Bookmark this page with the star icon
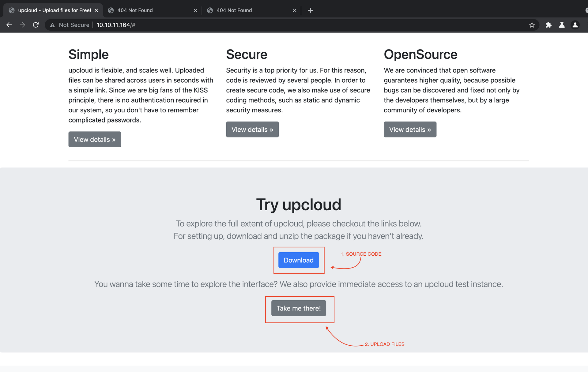588x372 pixels. point(532,25)
